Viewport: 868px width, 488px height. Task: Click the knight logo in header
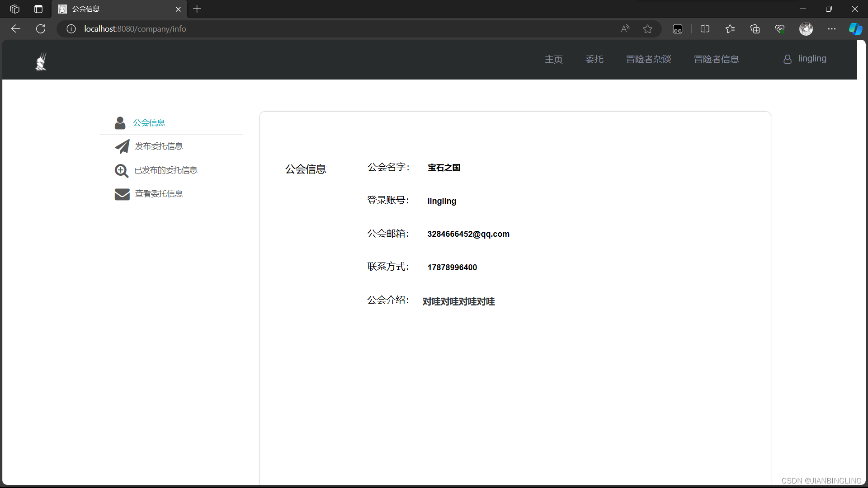tap(41, 61)
